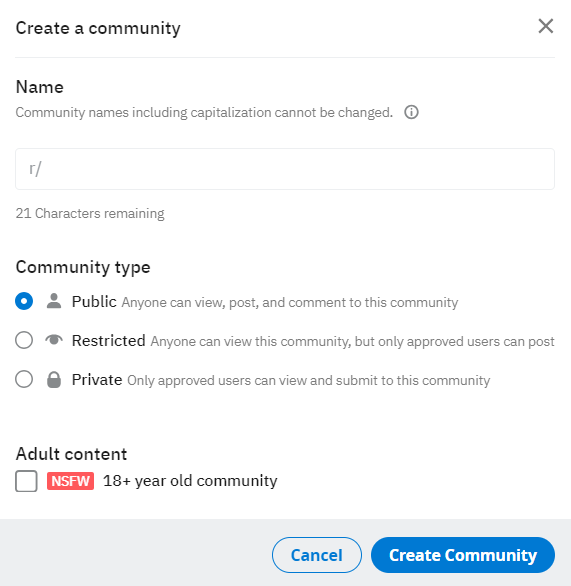Click the Restricted description about approved users
571x586 pixels.
[352, 342]
